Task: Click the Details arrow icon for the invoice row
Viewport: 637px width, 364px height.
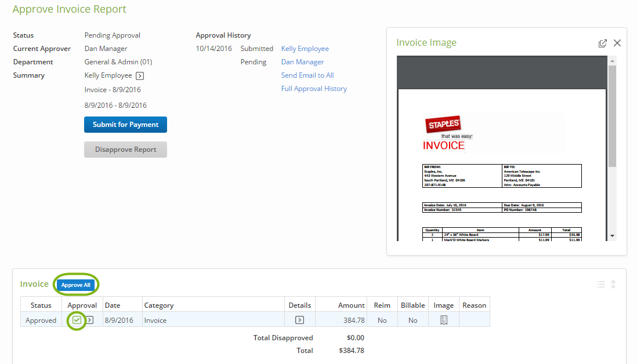Action: (x=300, y=319)
